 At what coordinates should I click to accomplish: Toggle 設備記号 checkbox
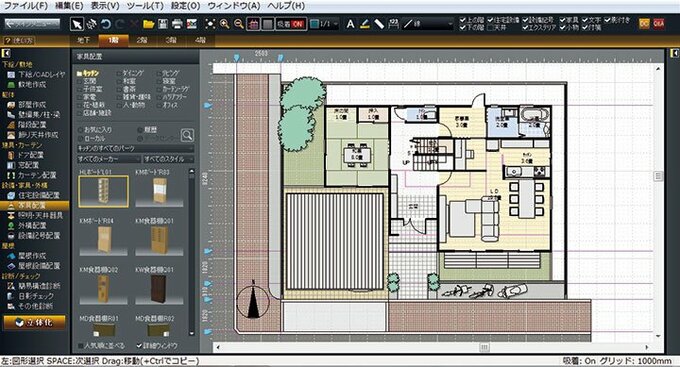(x=525, y=20)
